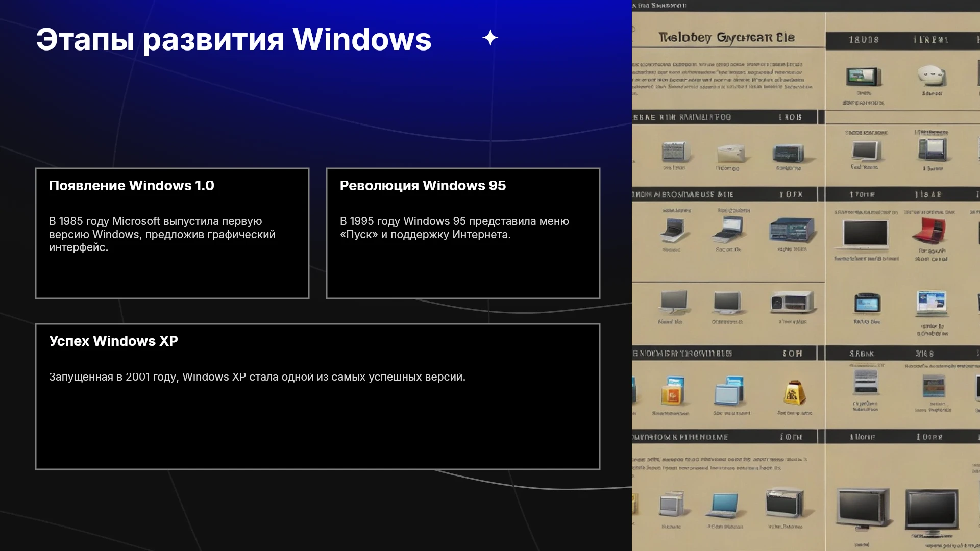Click the red laptop icon in the infographic

[x=930, y=231]
